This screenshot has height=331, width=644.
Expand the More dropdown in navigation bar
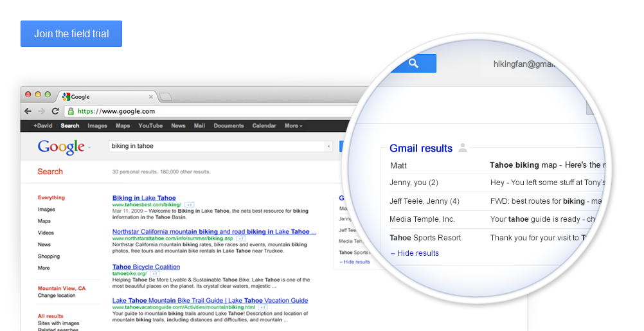tap(293, 126)
